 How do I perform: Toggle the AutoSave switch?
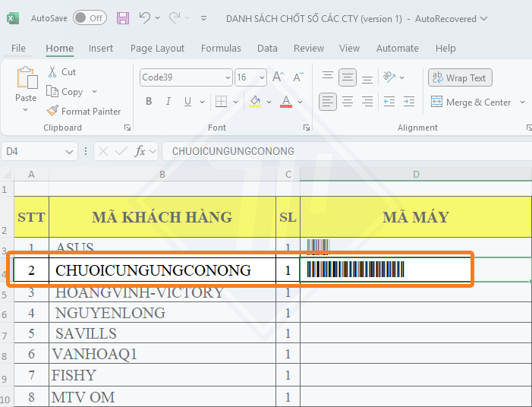pyautogui.click(x=90, y=17)
